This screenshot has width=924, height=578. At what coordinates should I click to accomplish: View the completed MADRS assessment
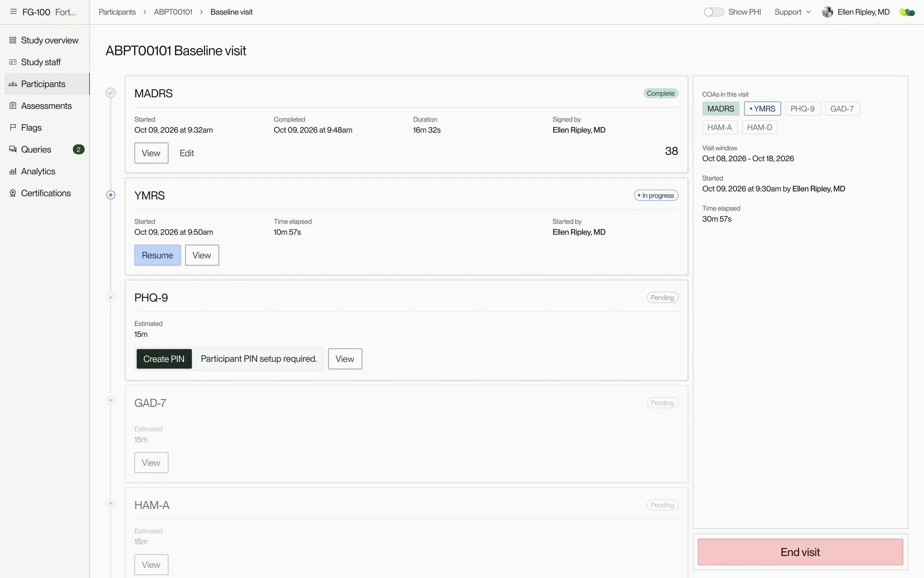click(151, 153)
